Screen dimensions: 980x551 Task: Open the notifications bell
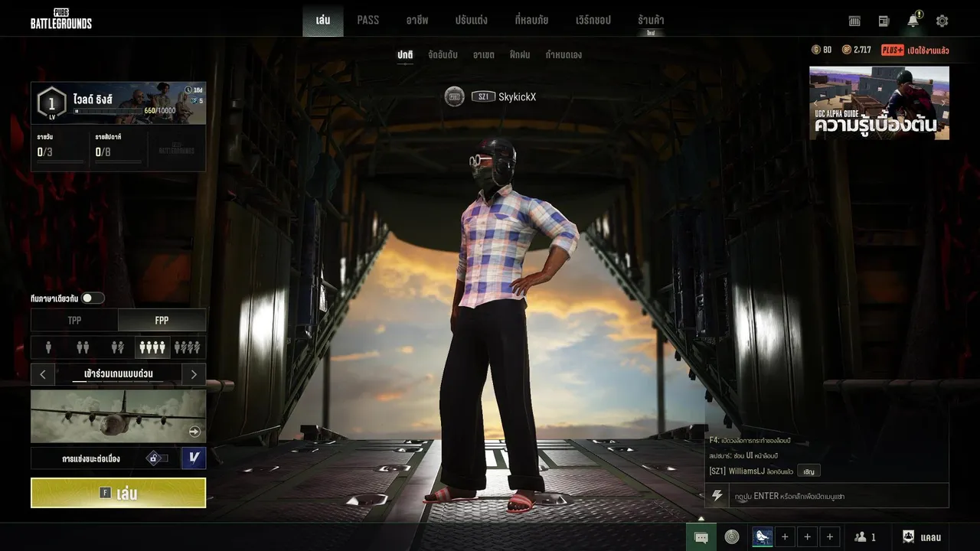tap(913, 20)
